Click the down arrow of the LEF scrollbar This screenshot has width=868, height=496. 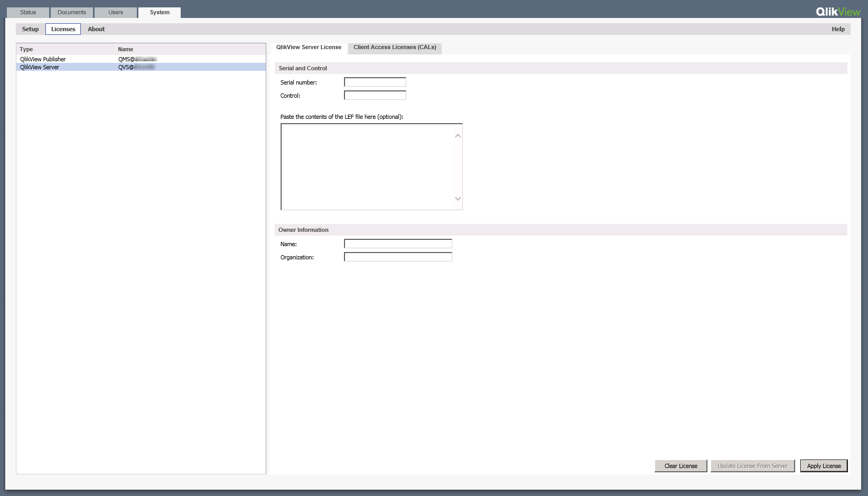click(458, 199)
